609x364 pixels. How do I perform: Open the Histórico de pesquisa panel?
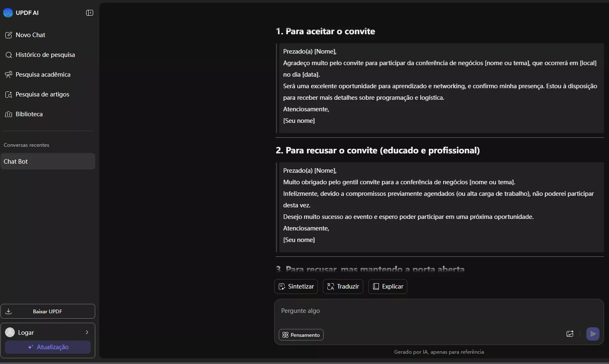click(x=45, y=54)
